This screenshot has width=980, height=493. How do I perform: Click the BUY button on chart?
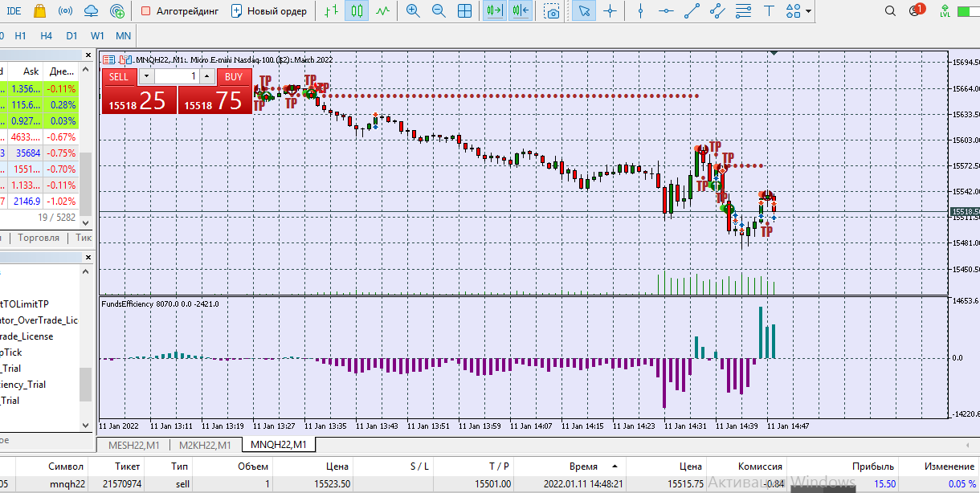tap(234, 77)
